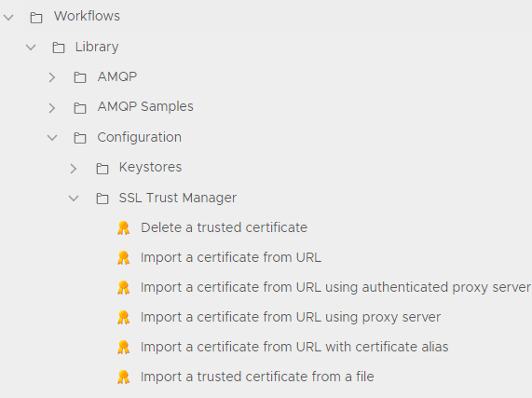This screenshot has height=398, width=532.
Task: Expand the Keystores folder chevron
Action: pyautogui.click(x=74, y=168)
